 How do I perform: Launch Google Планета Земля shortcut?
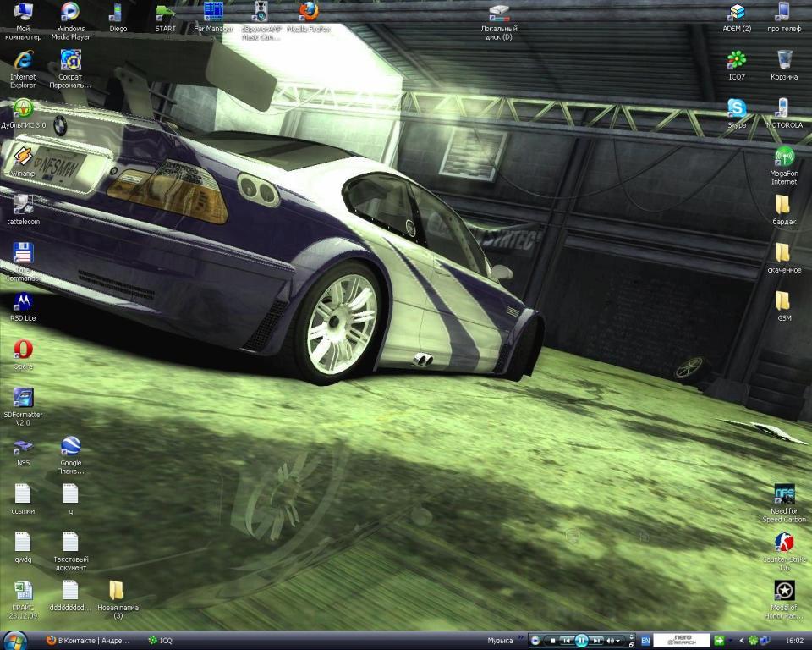(70, 455)
